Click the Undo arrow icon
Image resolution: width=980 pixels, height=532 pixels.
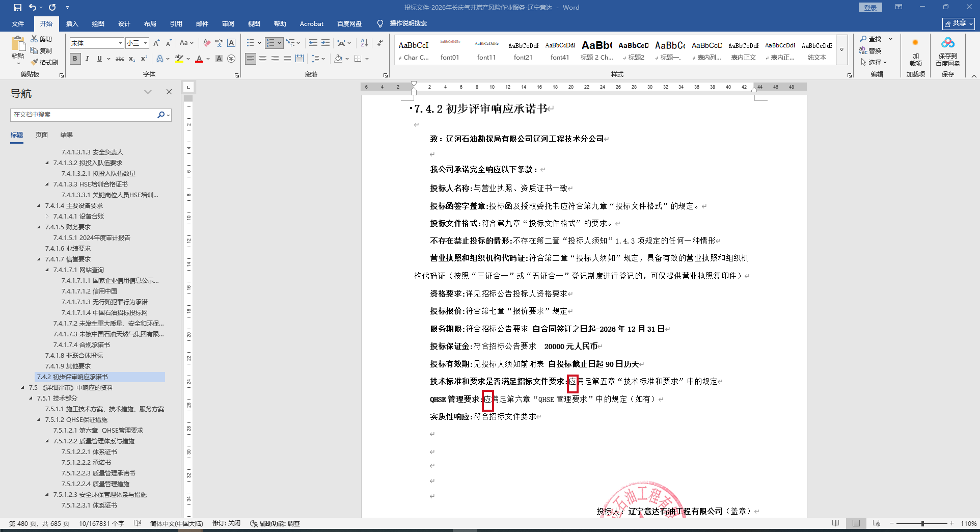[x=33, y=8]
